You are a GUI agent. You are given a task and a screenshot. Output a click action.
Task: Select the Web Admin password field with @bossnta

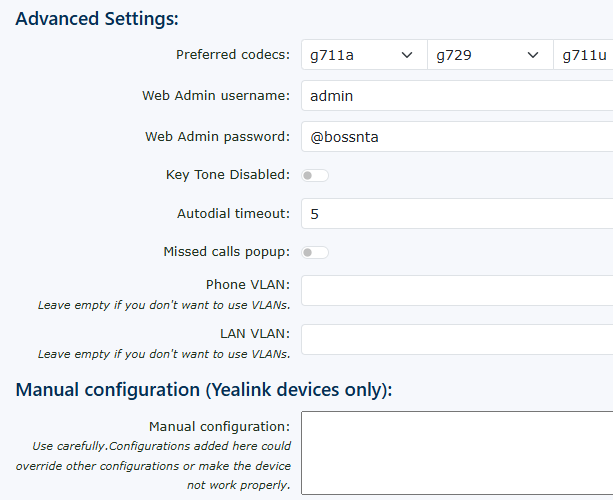click(457, 137)
